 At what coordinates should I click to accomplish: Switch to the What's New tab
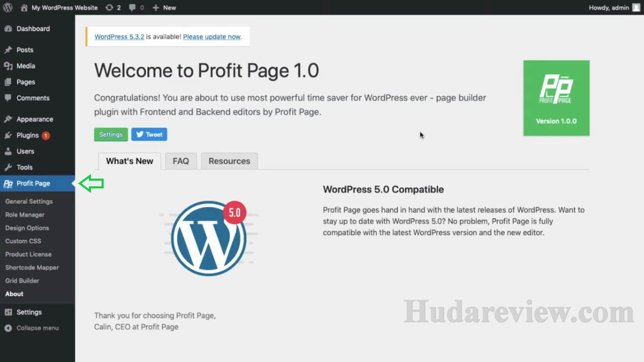point(129,161)
